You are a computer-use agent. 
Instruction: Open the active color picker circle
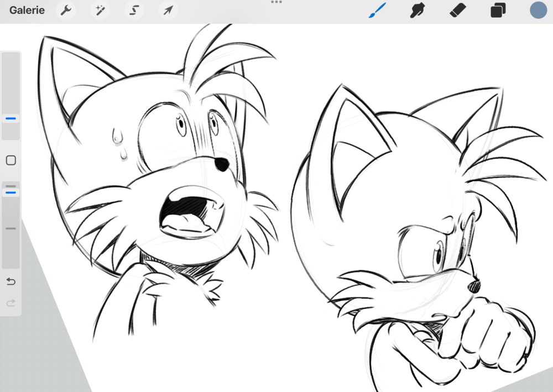[x=538, y=10]
